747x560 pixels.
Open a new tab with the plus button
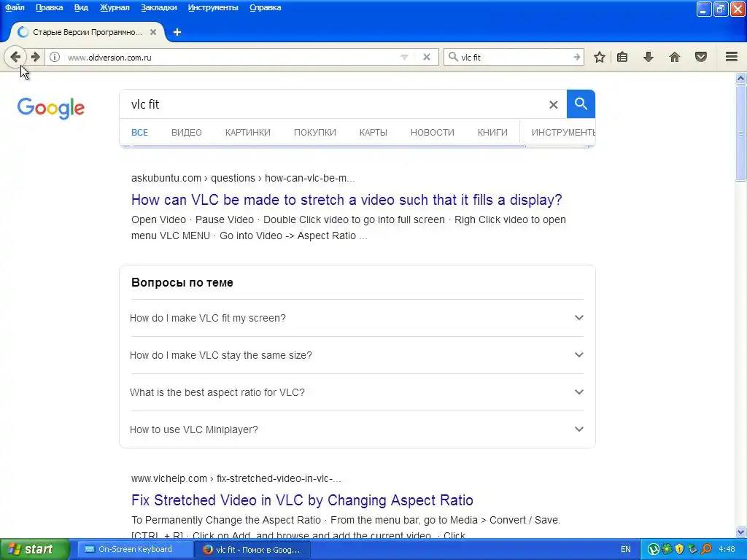click(x=177, y=32)
